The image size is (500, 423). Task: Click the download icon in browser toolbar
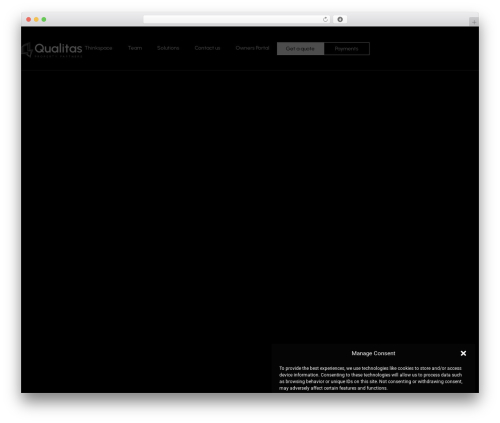point(340,19)
